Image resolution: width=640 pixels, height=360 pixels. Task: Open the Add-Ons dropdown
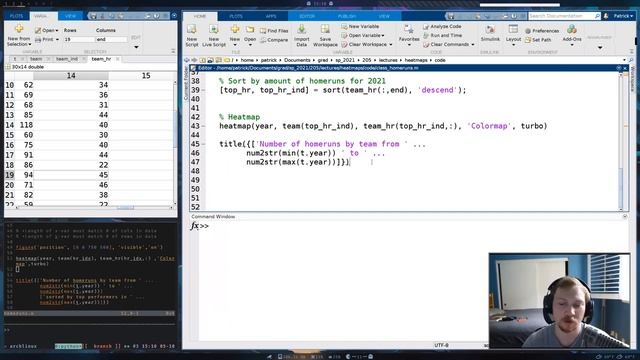click(572, 44)
